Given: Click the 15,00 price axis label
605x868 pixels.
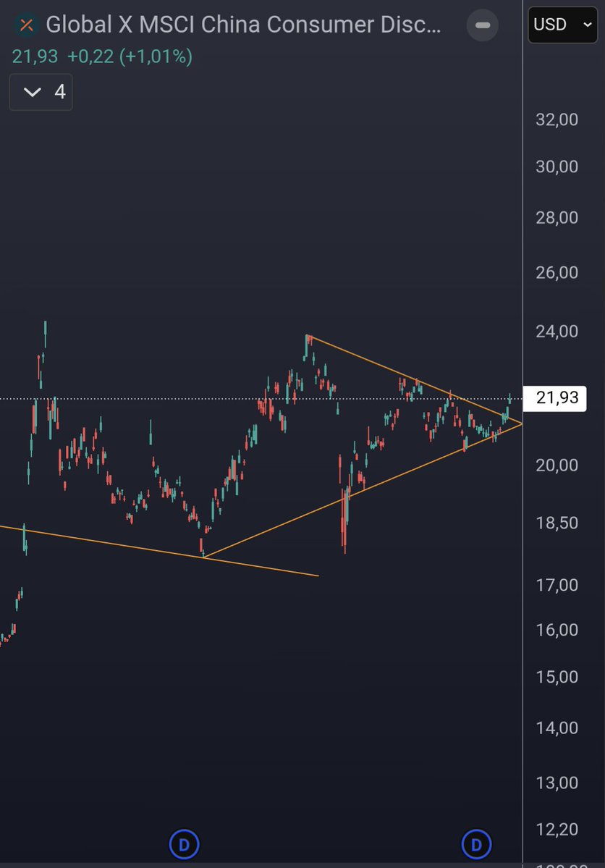Looking at the screenshot, I should (557, 677).
